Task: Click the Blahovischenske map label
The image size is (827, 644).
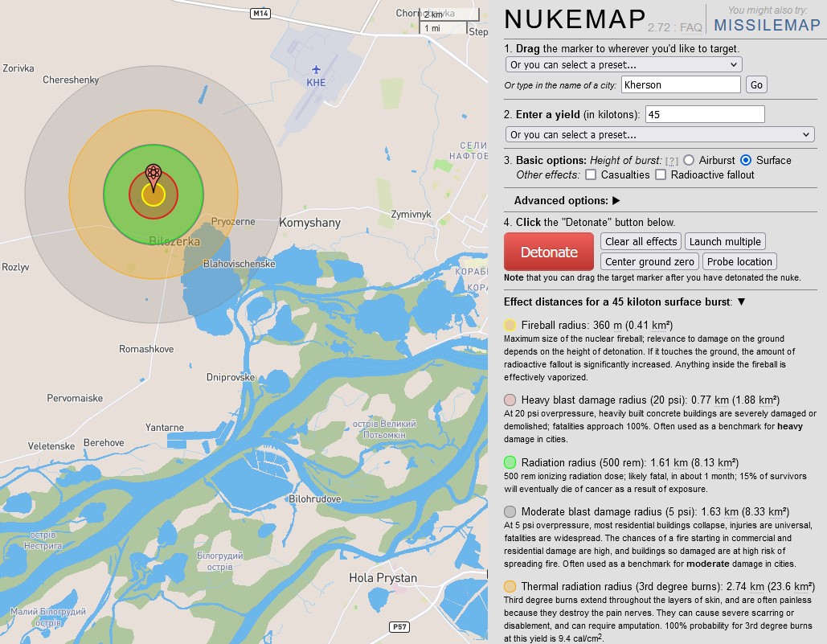Action: tap(239, 264)
